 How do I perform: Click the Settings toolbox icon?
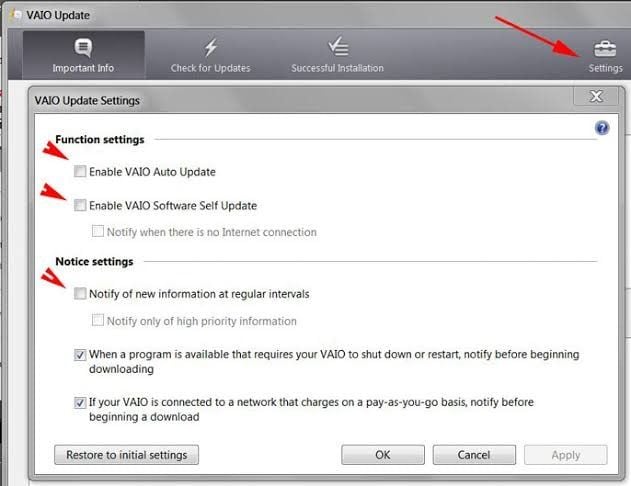pyautogui.click(x=605, y=49)
